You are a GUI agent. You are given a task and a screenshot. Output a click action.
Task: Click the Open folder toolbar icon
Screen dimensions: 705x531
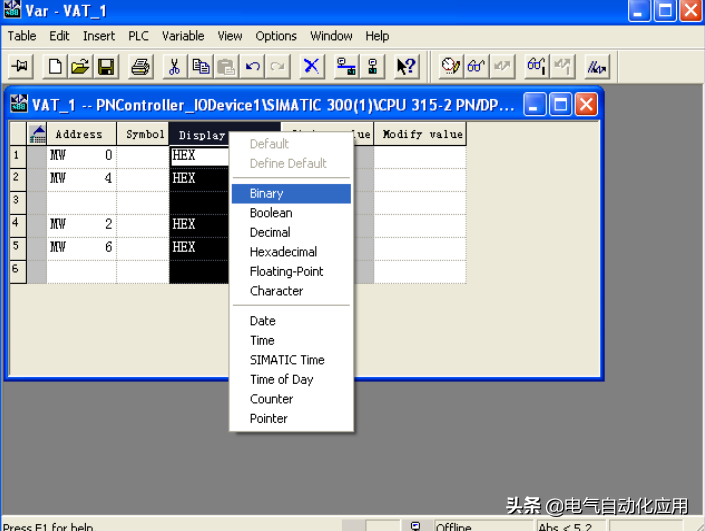tap(80, 67)
